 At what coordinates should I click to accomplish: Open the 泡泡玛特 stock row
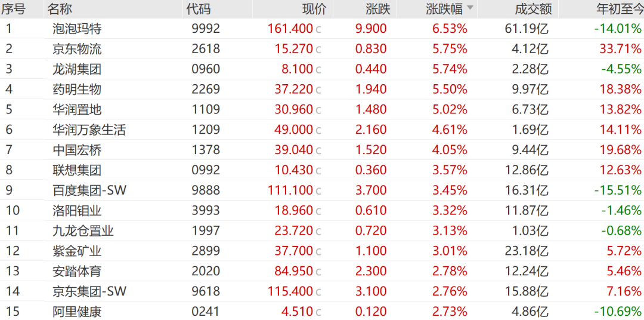[x=77, y=29]
